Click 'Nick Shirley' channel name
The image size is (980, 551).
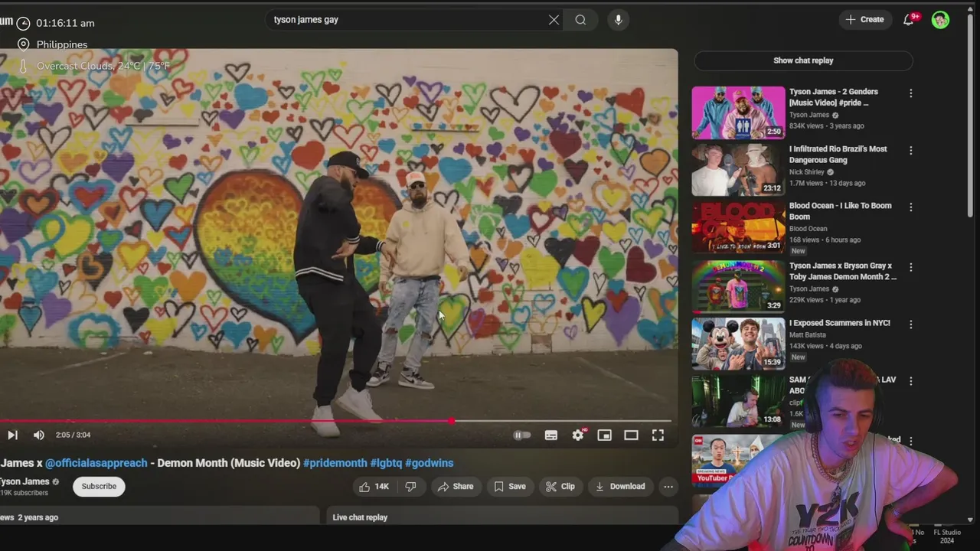pyautogui.click(x=806, y=172)
